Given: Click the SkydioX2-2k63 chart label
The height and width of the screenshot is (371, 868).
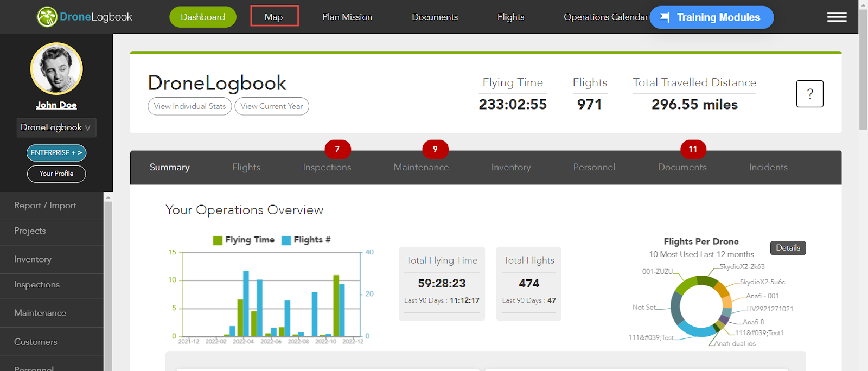Looking at the screenshot, I should [x=742, y=266].
